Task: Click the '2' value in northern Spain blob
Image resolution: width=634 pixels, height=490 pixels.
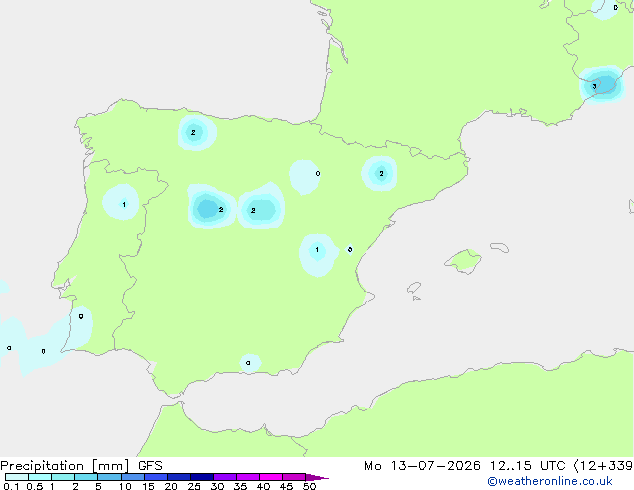Action: [x=193, y=132]
